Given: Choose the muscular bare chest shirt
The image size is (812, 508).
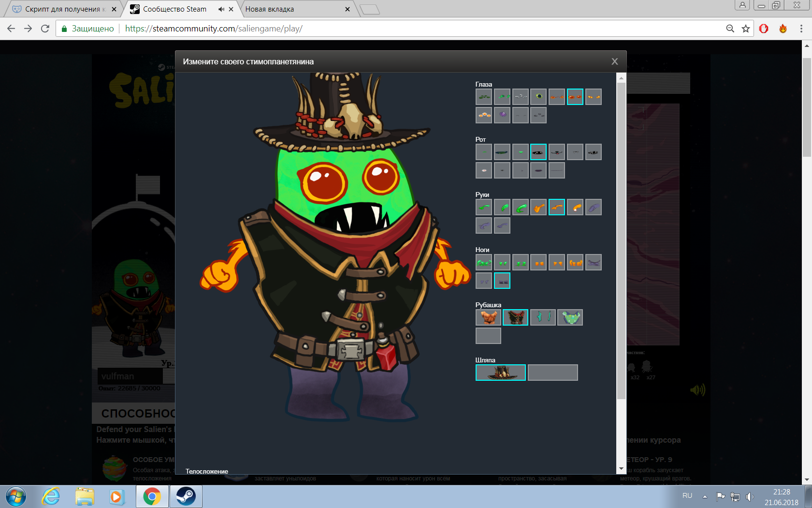Looking at the screenshot, I should tap(488, 317).
